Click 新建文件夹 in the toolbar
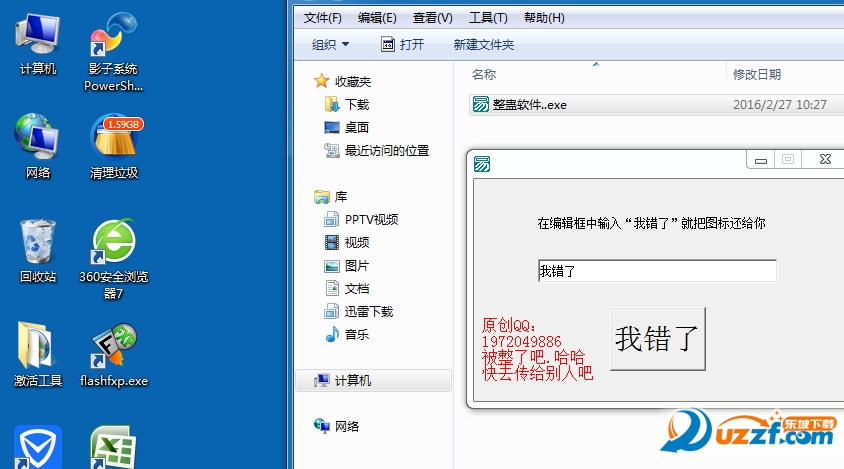 483,44
